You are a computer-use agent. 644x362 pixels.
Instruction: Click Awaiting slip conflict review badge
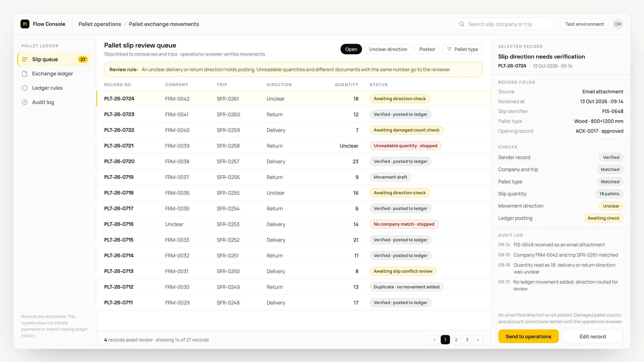click(403, 271)
